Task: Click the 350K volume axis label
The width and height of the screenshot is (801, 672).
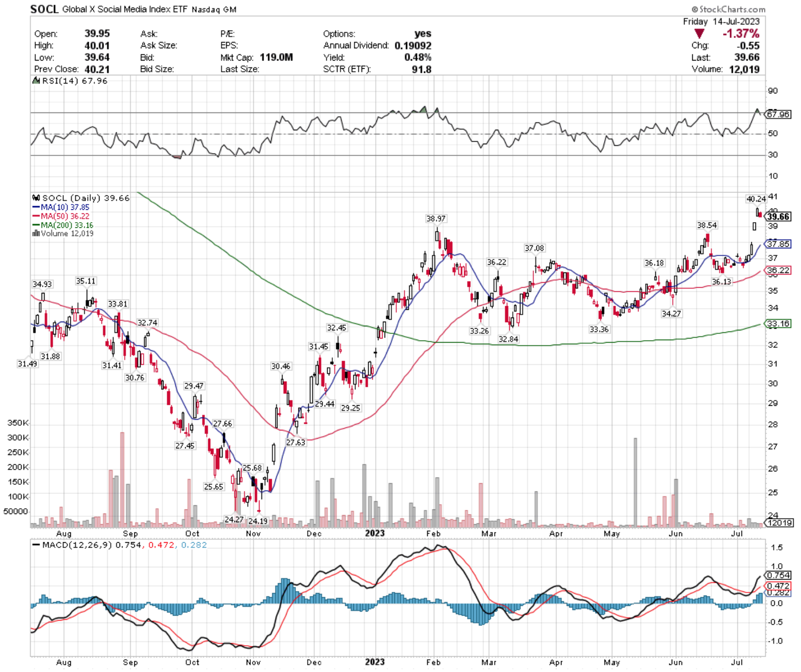Action: pos(18,423)
